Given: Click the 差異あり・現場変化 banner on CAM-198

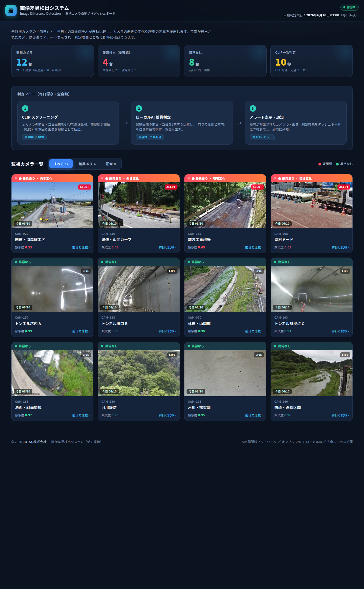Looking at the screenshot, I should click(x=312, y=178).
